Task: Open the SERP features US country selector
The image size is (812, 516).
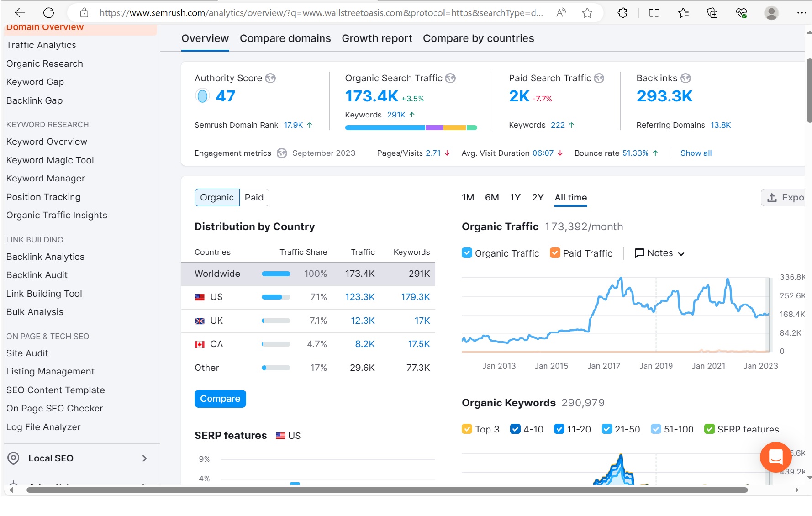Action: click(288, 436)
